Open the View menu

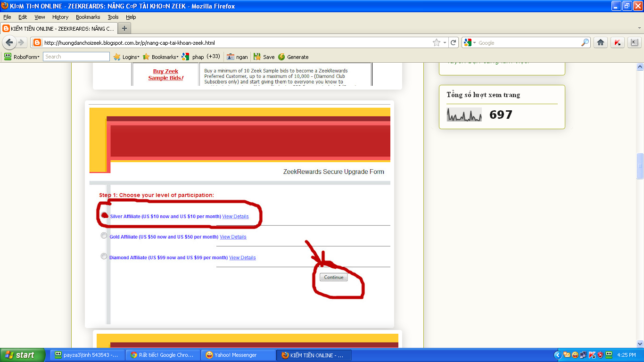(40, 17)
